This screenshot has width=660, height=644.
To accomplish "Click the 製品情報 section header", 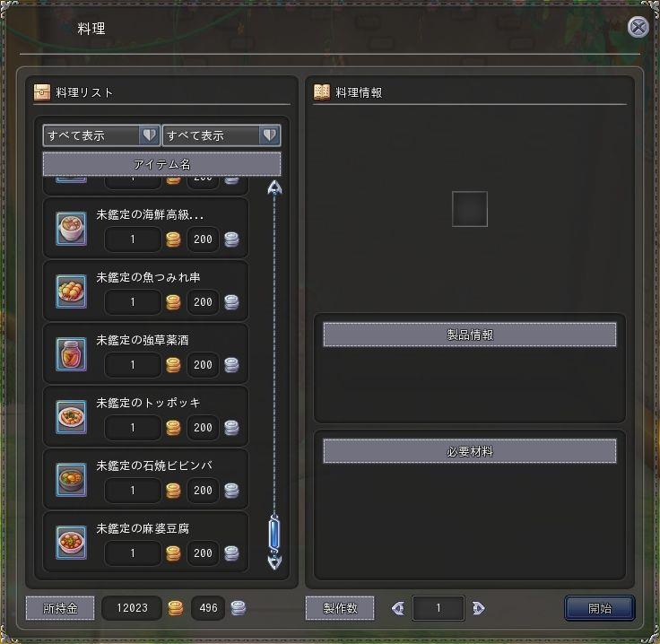I will click(470, 335).
